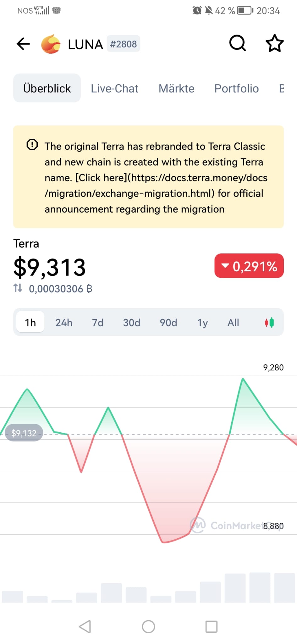
Task: Open the Märkte tab
Action: pos(176,88)
